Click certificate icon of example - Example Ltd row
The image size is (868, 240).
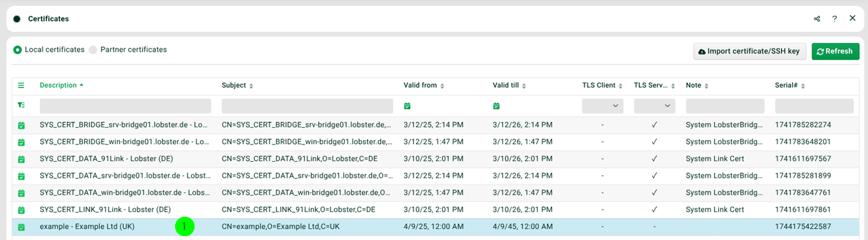(21, 227)
